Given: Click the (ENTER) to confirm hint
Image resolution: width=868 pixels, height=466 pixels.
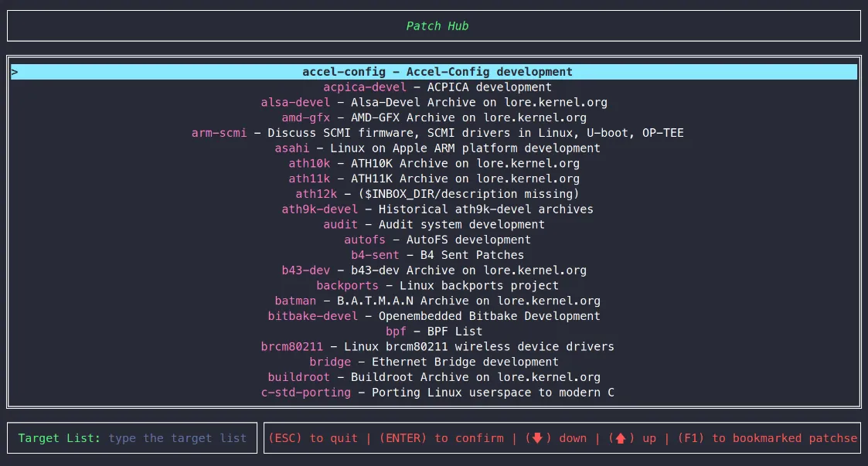Looking at the screenshot, I should pyautogui.click(x=441, y=438).
